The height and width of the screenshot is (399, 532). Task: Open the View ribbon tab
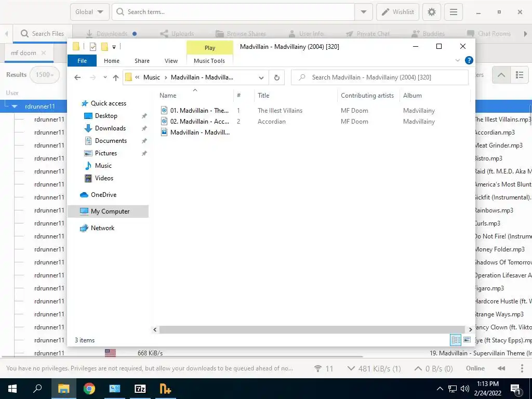coord(171,61)
